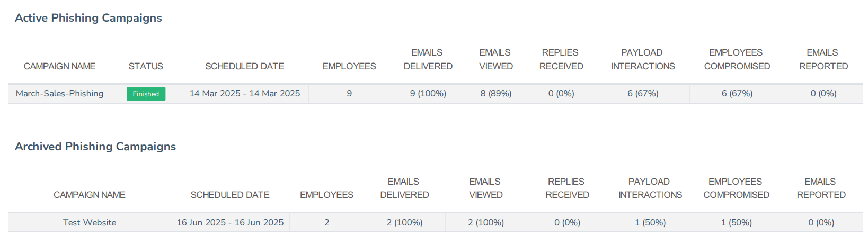Select the 14 Mar 2025 scheduled date cell

(244, 94)
